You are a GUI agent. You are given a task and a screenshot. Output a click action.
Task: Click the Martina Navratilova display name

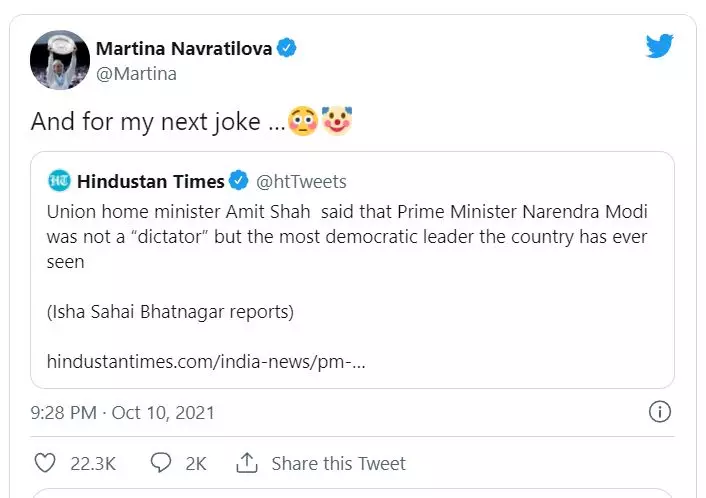pyautogui.click(x=183, y=48)
